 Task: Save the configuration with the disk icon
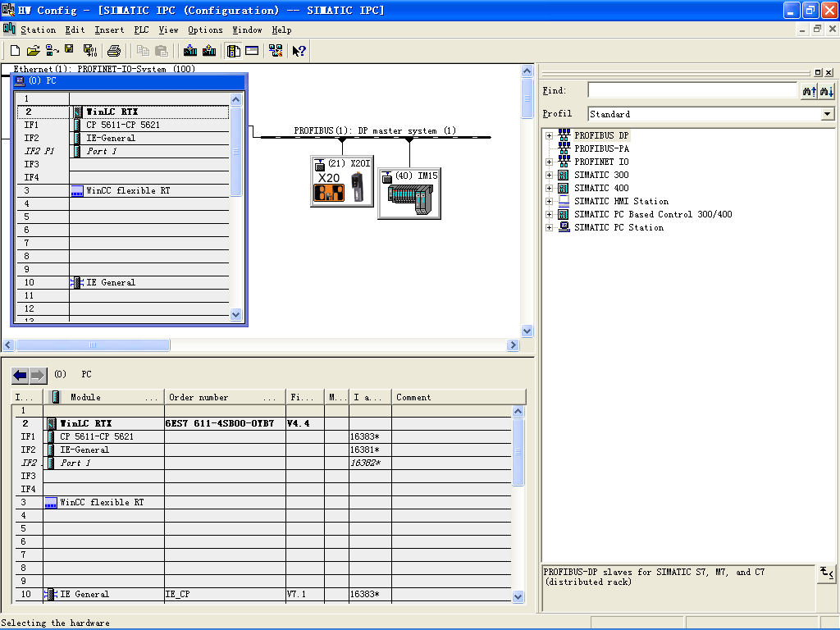(69, 51)
